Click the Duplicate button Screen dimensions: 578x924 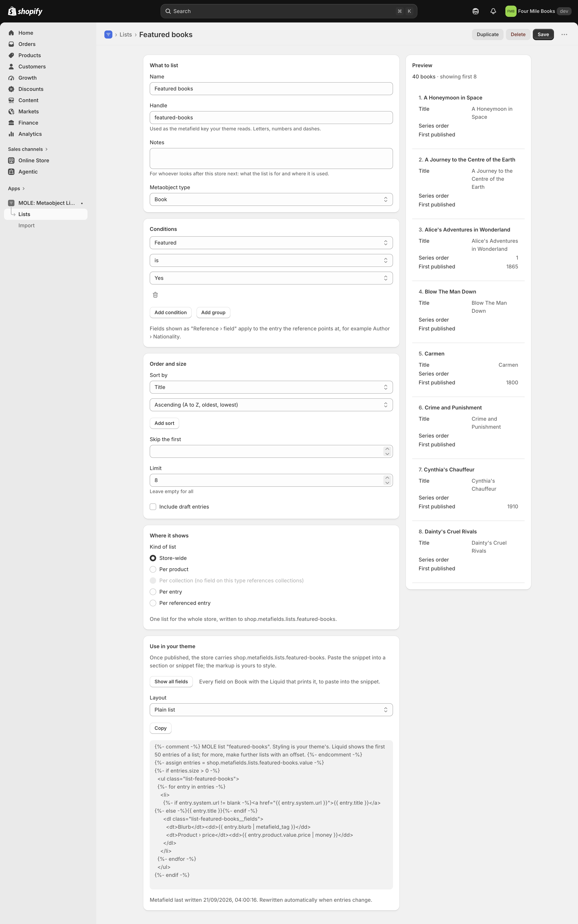487,34
